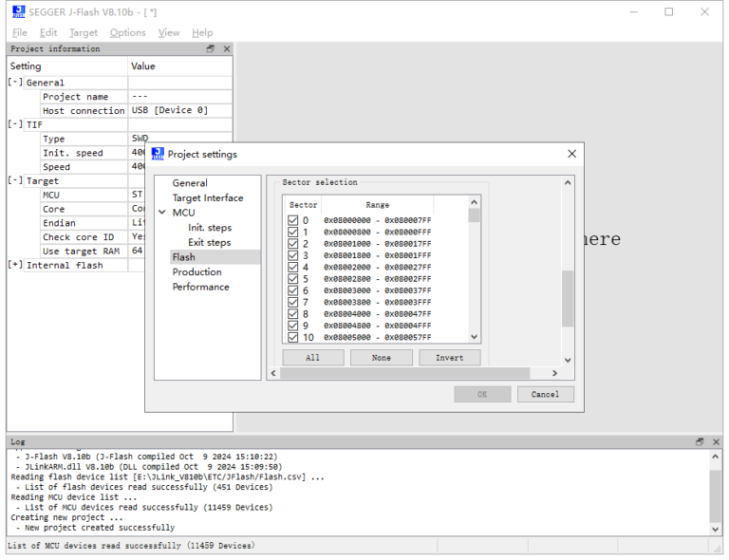Undock the Log panel
The width and height of the screenshot is (729, 560).
[x=700, y=442]
